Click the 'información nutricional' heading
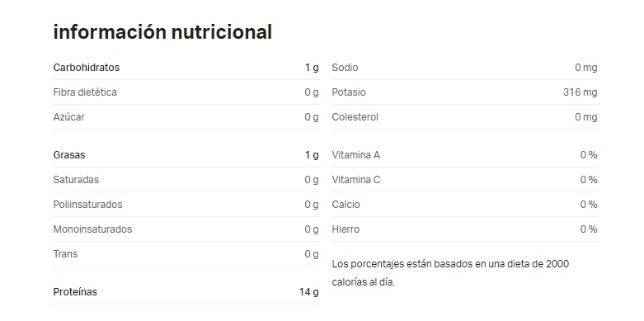 tap(162, 32)
